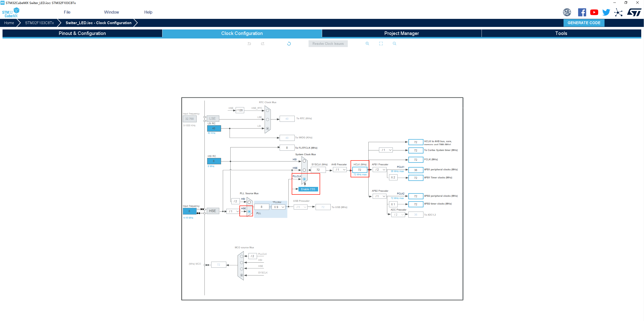Select HSI radio in System Clock Mux
The height and width of the screenshot is (321, 644).
[304, 161]
